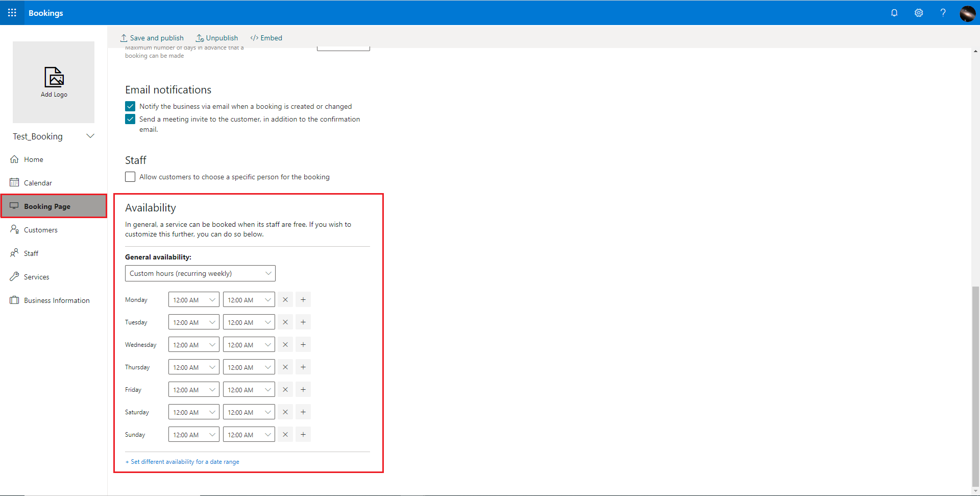Add another Tuesday time slot with plus
The height and width of the screenshot is (496, 980).
click(303, 322)
